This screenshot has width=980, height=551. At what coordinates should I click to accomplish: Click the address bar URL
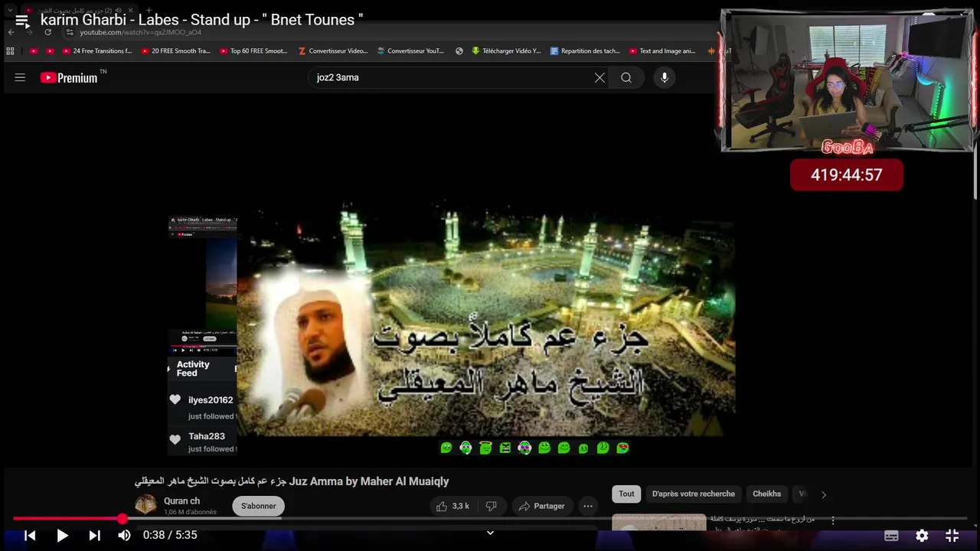(141, 33)
